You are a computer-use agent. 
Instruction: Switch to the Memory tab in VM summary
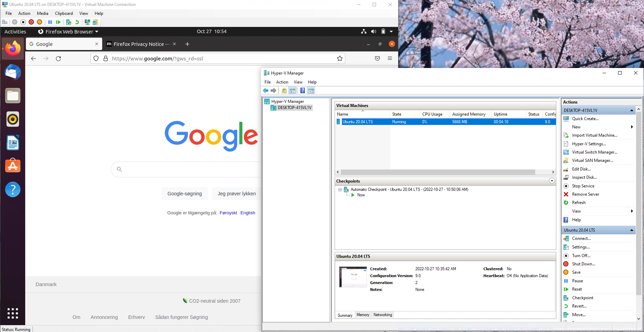point(363,315)
